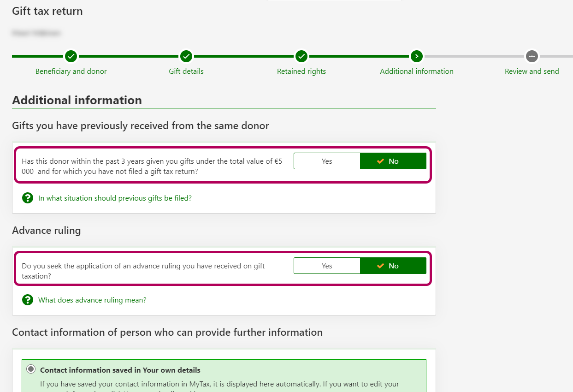Click the 'Additional information' step label
Screen dimensions: 573x392
(x=417, y=71)
